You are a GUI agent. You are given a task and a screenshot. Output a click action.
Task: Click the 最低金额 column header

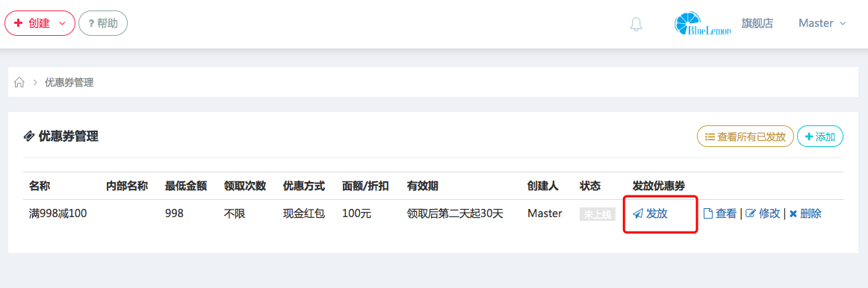186,186
